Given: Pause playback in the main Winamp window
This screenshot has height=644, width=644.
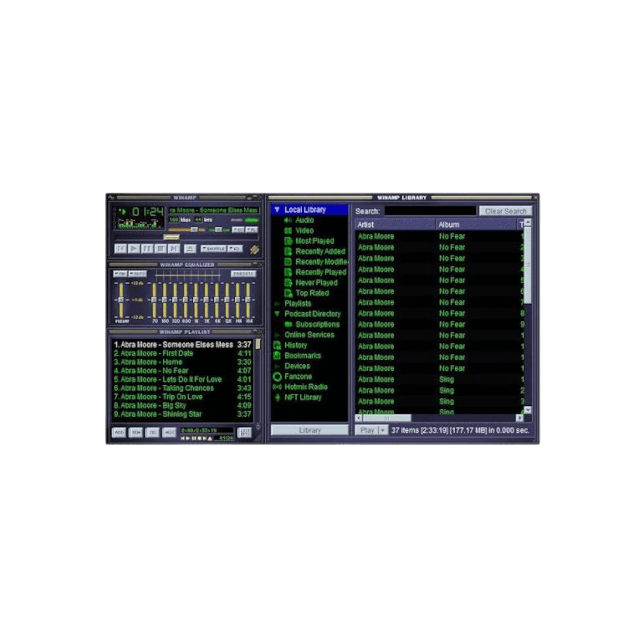Looking at the screenshot, I should click(x=147, y=249).
